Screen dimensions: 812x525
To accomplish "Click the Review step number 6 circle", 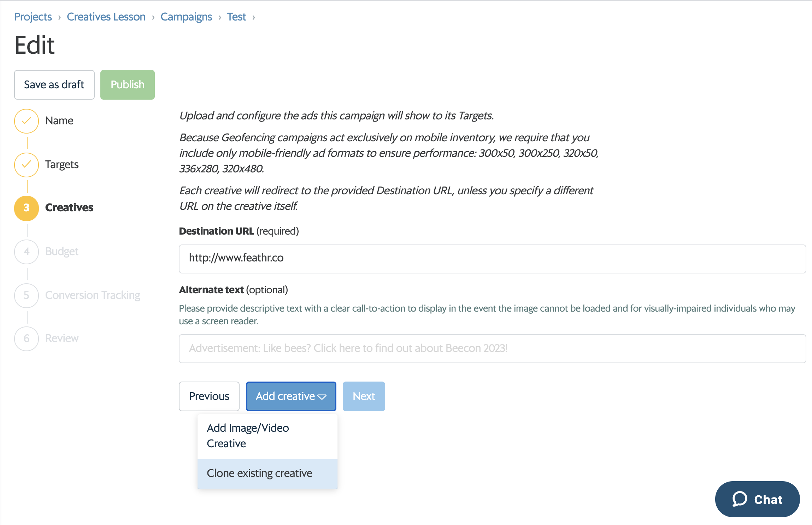I will (x=27, y=338).
